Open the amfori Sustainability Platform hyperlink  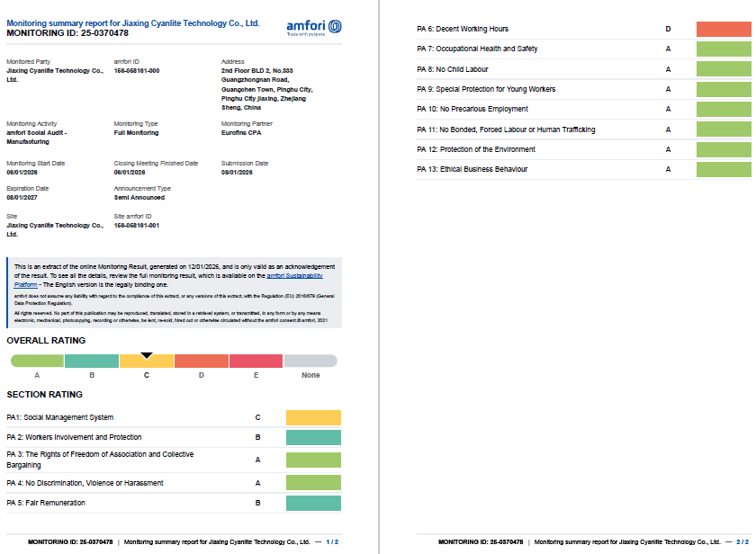297,274
